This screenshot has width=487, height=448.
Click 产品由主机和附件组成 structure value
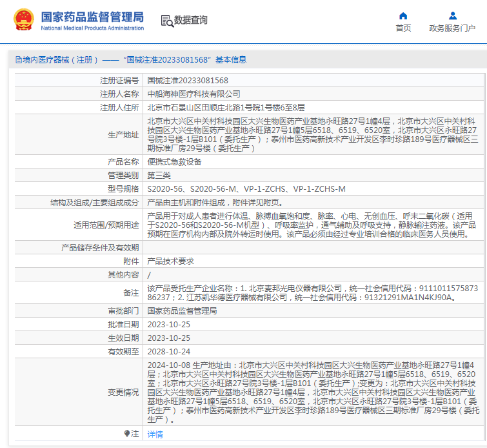(215, 203)
